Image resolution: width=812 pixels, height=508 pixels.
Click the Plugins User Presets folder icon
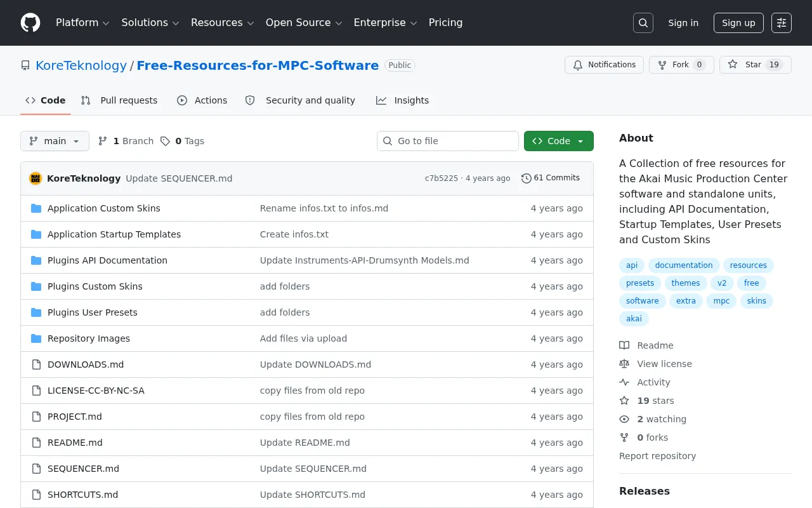click(36, 312)
